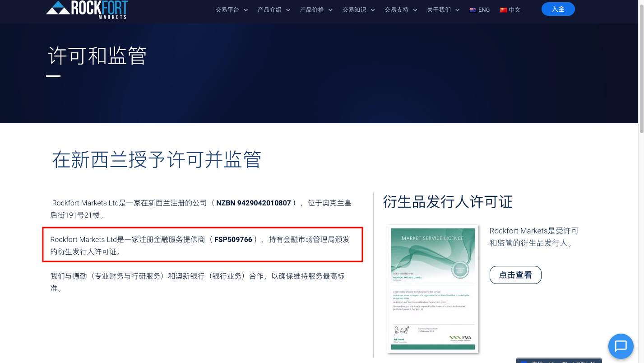
Task: Click the 入金 deposit button
Action: (x=558, y=9)
